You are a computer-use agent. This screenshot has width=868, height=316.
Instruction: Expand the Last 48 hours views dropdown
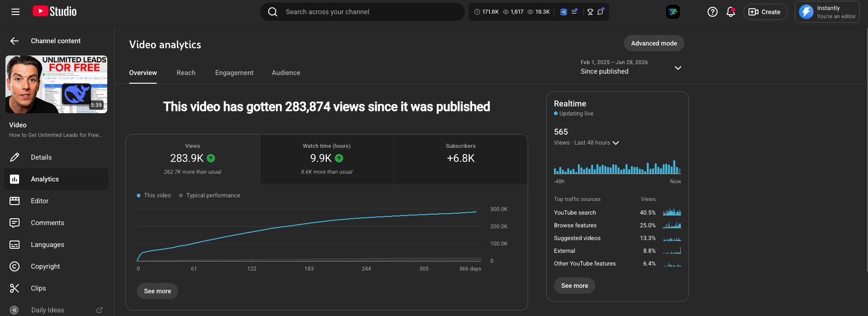tap(616, 143)
